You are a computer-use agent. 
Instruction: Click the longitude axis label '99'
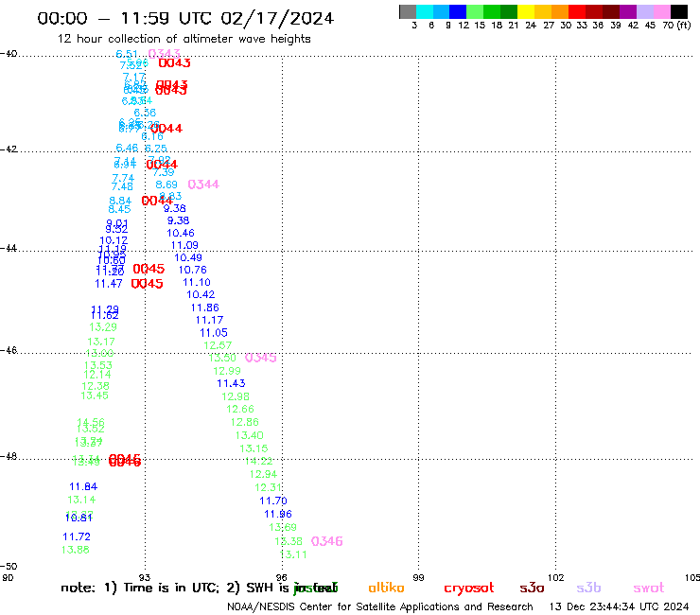418,578
